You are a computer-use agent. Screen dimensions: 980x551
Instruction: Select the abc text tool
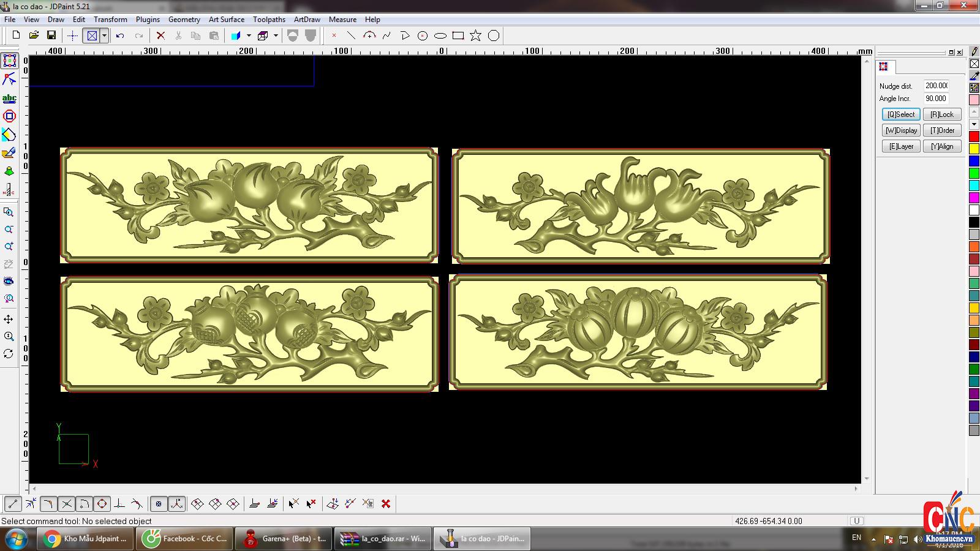pos(9,98)
